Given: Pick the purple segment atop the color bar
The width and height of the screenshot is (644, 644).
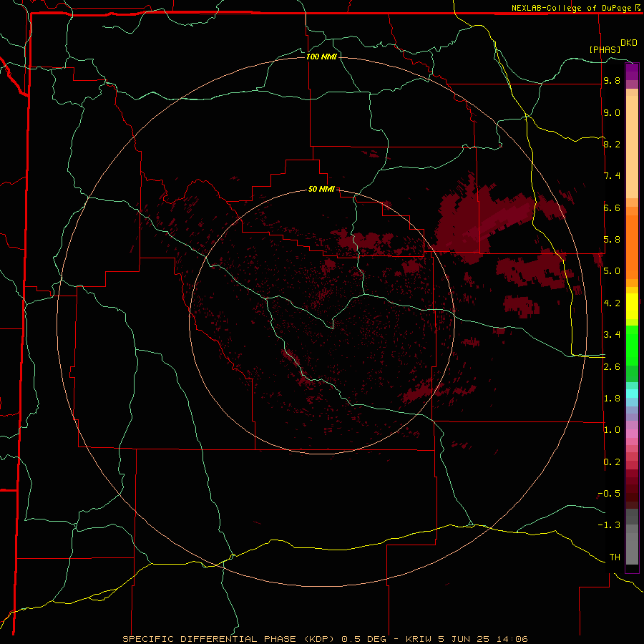Looking at the screenshot, I should point(632,72).
